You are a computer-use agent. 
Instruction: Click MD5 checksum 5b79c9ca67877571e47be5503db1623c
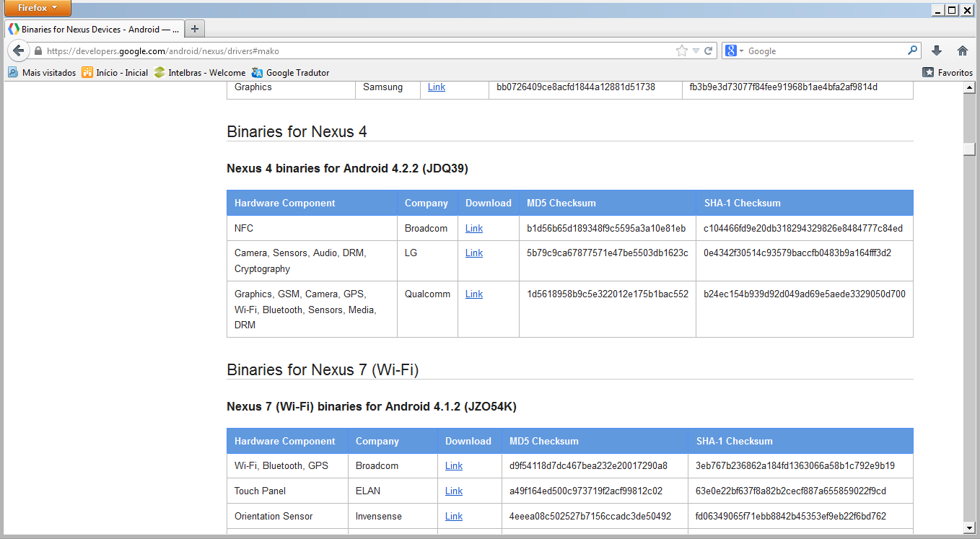pos(608,253)
